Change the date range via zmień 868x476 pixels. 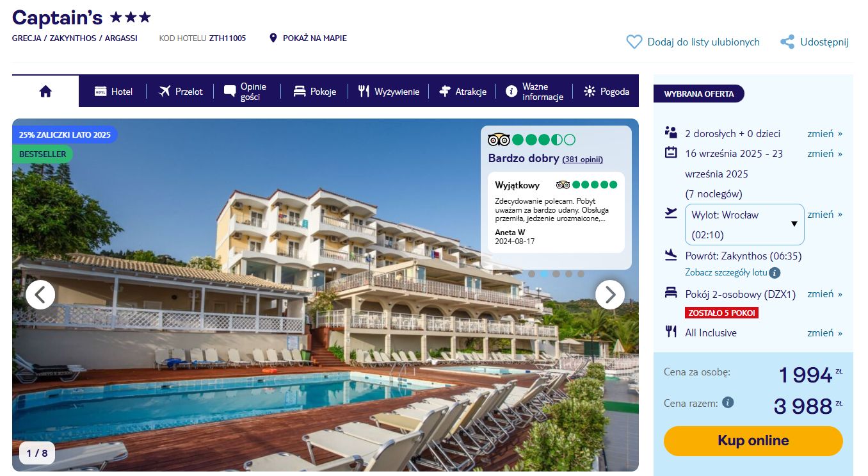(x=825, y=154)
